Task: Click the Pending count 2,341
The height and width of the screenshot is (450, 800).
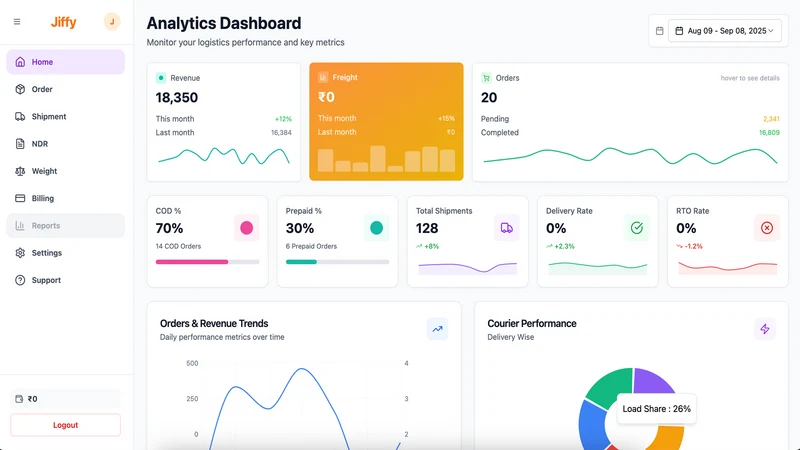Action: (771, 119)
